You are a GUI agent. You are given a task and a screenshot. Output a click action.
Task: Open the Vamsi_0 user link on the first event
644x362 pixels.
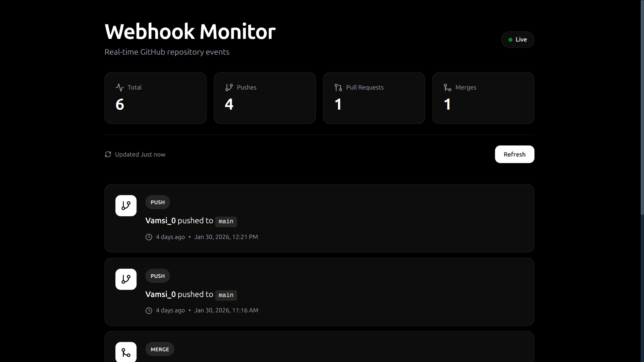click(x=160, y=221)
